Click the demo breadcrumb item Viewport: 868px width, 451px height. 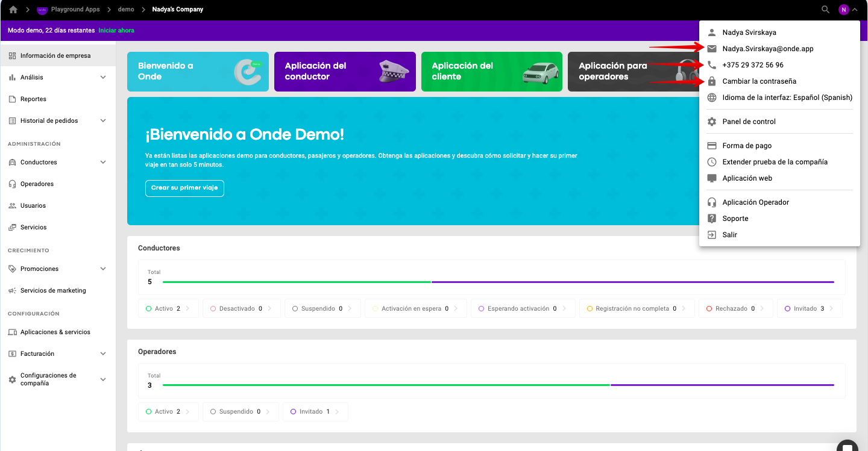tap(126, 10)
